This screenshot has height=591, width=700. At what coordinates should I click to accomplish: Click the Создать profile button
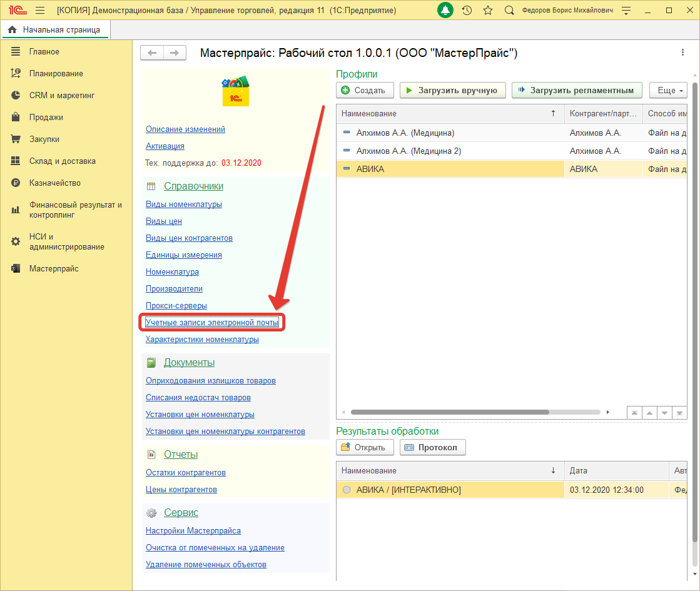click(365, 91)
